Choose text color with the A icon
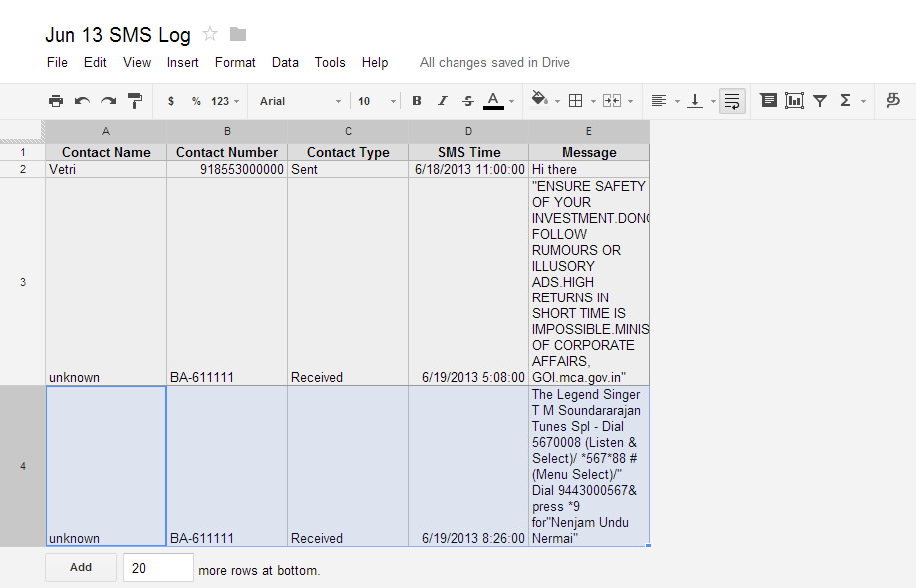916x588 pixels. 493,101
